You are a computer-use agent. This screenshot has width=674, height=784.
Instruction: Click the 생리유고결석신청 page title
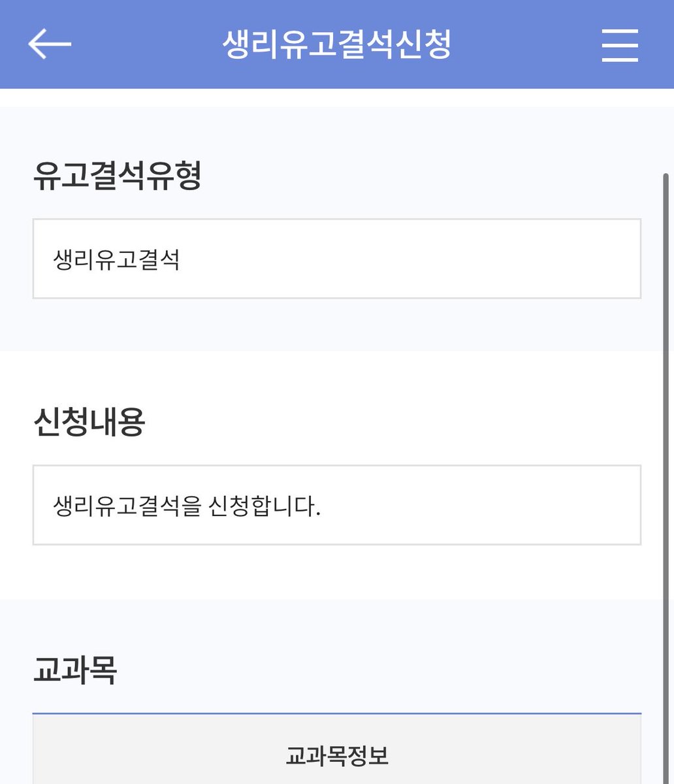pyautogui.click(x=336, y=44)
